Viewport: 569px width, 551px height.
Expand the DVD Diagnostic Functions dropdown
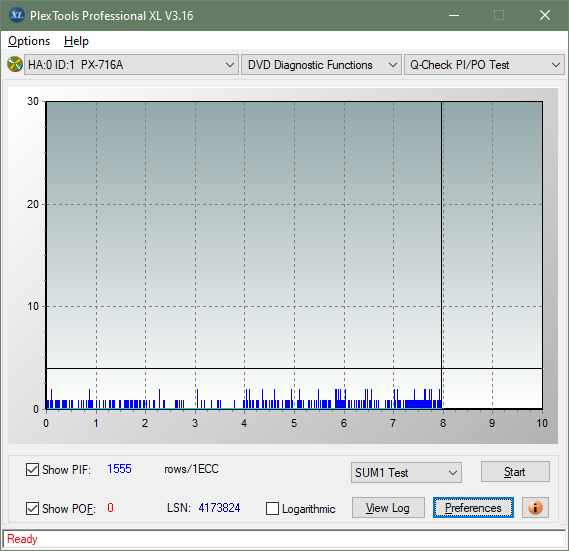[x=321, y=65]
